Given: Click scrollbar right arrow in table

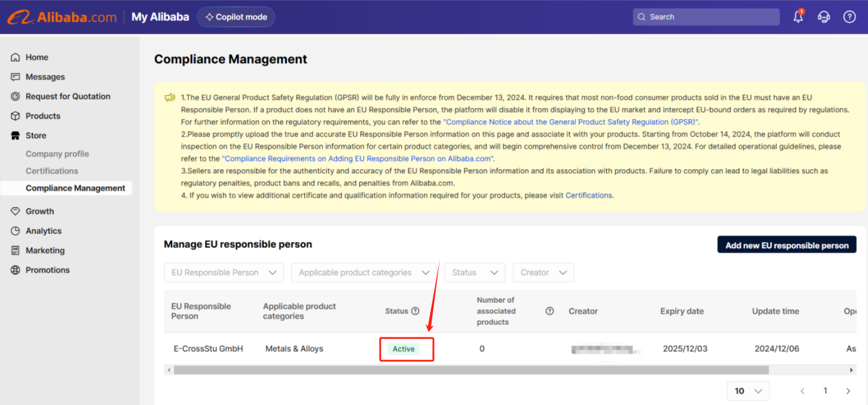Looking at the screenshot, I should pyautogui.click(x=852, y=370).
